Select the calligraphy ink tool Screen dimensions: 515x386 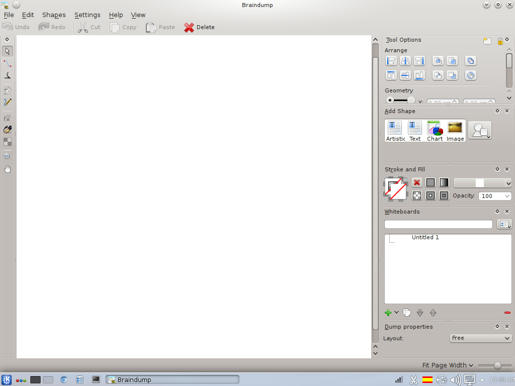7,76
